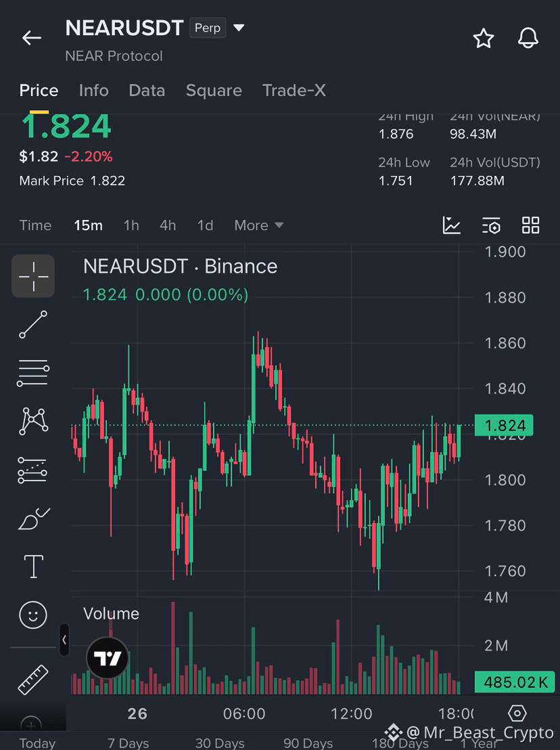Tap the NEAR Protocol subtitle
This screenshot has height=750, width=560.
(114, 56)
